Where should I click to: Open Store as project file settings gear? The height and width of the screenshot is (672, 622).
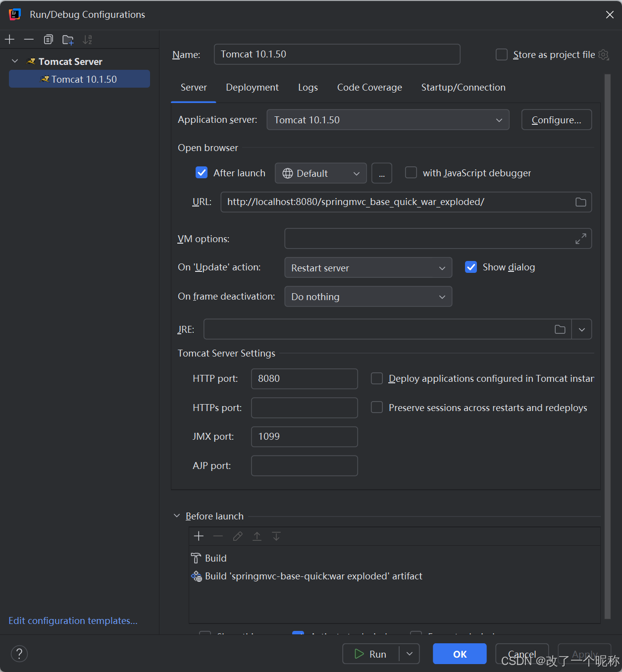click(x=604, y=54)
